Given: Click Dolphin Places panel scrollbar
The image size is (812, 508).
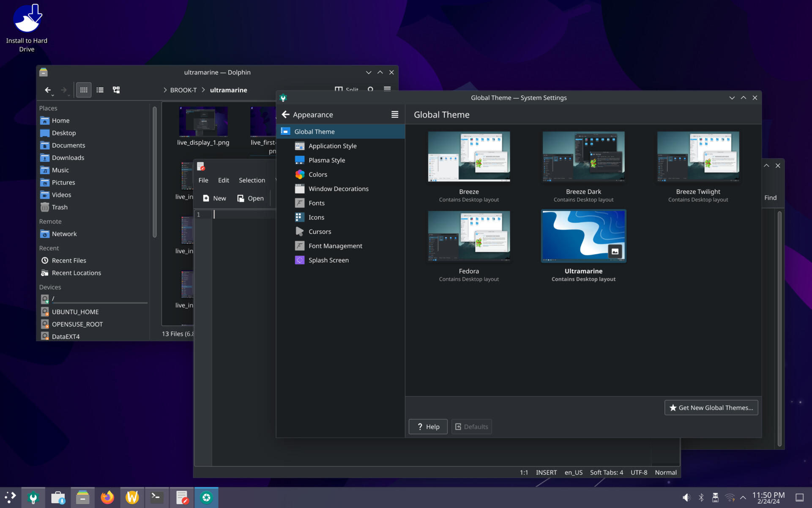Looking at the screenshot, I should tap(154, 171).
